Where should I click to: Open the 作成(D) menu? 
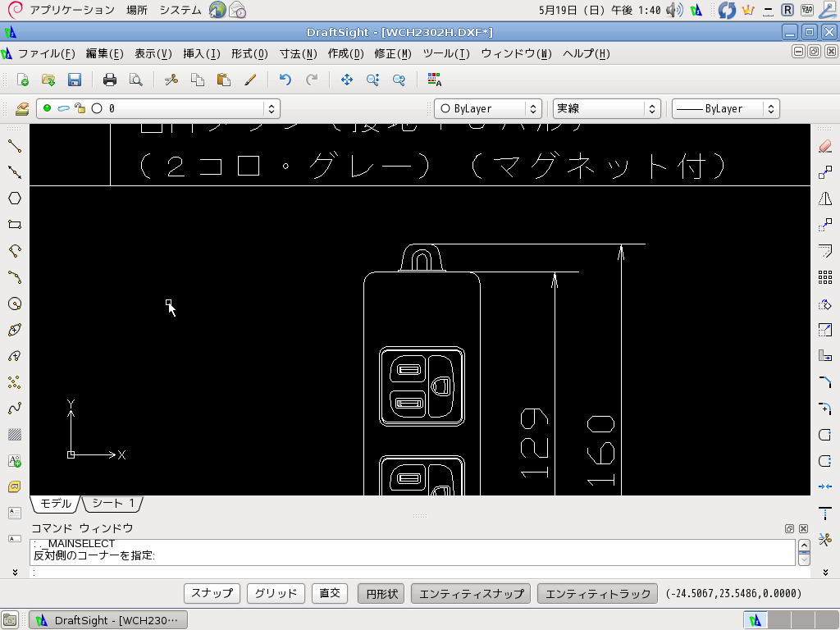coord(345,53)
